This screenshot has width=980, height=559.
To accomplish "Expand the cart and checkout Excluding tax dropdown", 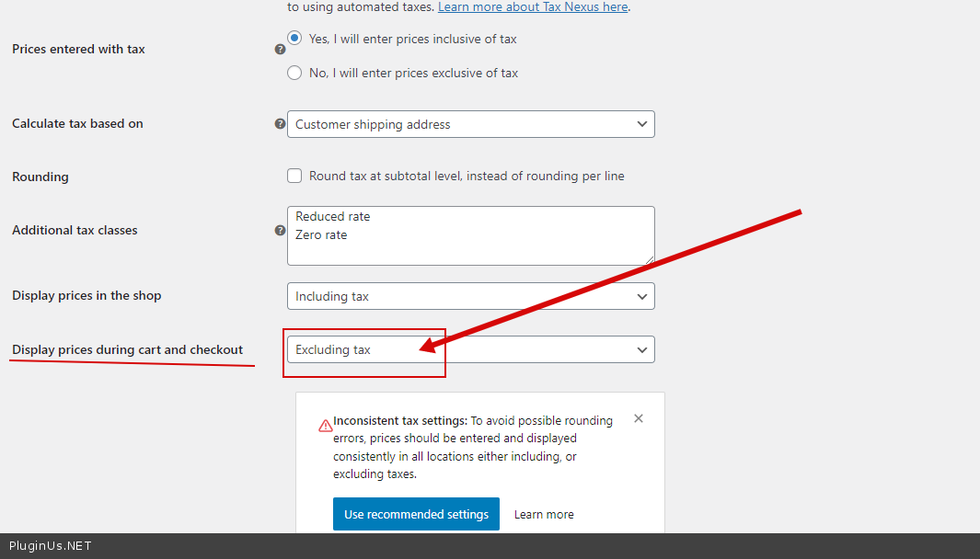I will point(470,349).
